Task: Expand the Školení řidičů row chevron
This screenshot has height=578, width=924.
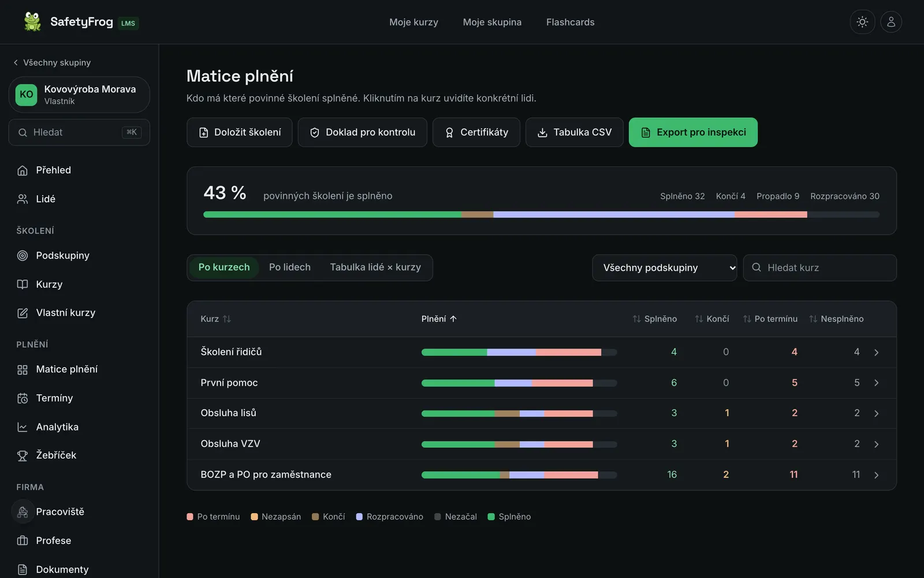Action: (877, 353)
